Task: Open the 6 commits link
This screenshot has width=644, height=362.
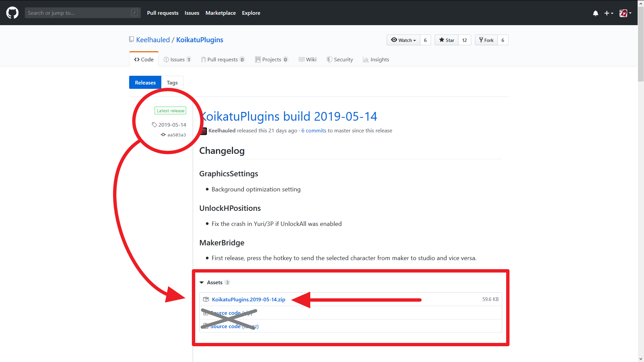Action: (x=314, y=130)
